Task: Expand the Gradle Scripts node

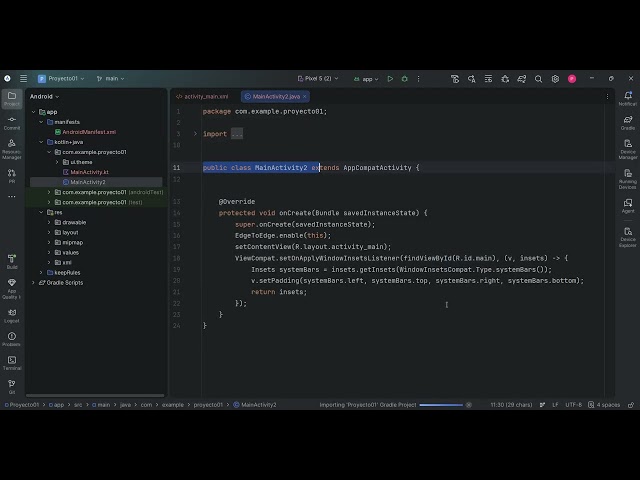Action: point(33,282)
